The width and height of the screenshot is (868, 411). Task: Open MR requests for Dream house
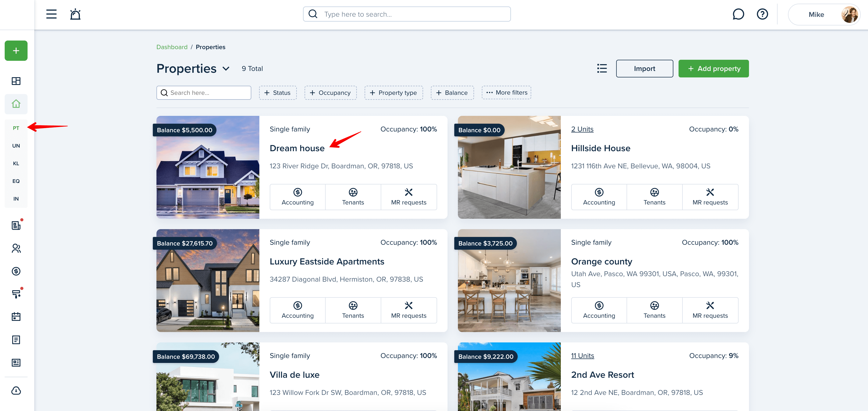[409, 197]
